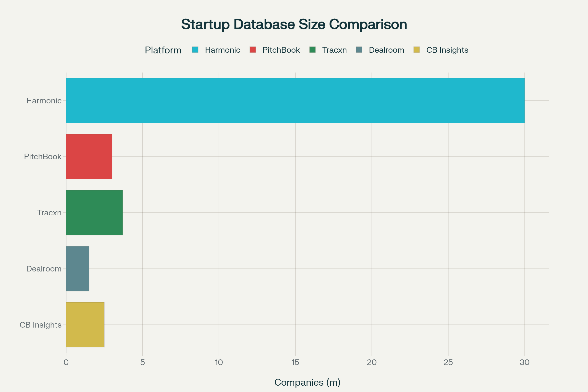Toggle the PitchBook legend label
This screenshot has width=588, height=392.
click(x=281, y=50)
